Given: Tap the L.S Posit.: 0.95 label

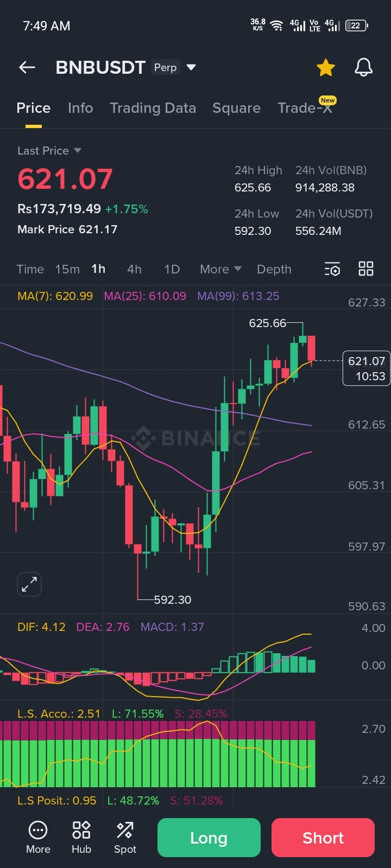Looking at the screenshot, I should 56,801.
